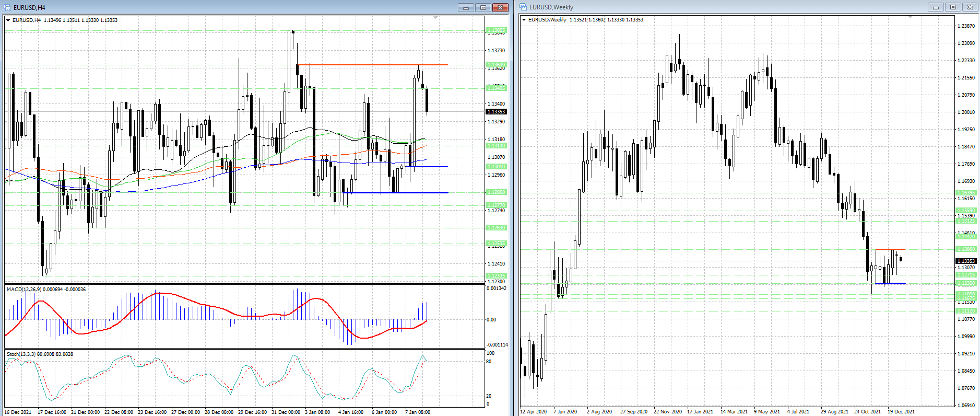Click the '16 Dec 2021' time label on H4
The width and height of the screenshot is (980, 416).
18,412
